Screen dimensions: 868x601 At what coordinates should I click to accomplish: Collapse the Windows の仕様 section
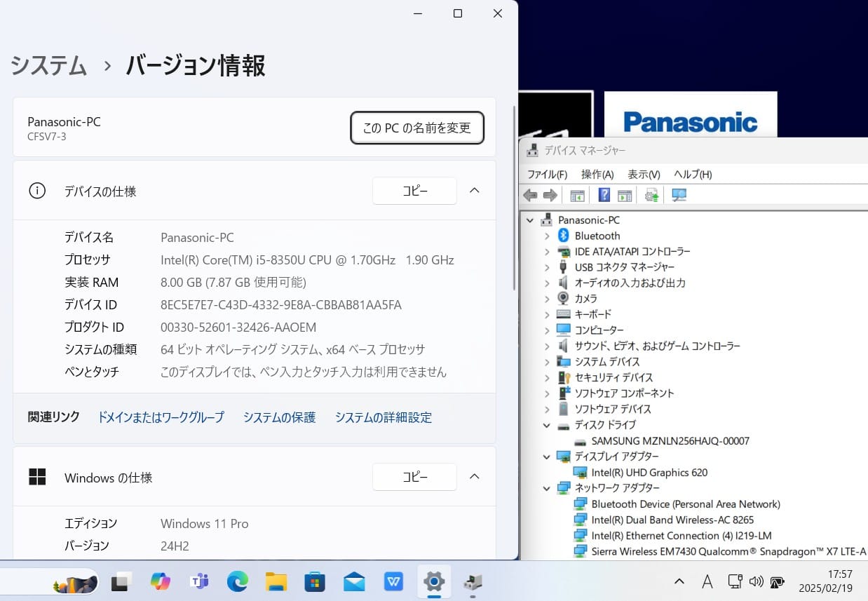(x=474, y=477)
